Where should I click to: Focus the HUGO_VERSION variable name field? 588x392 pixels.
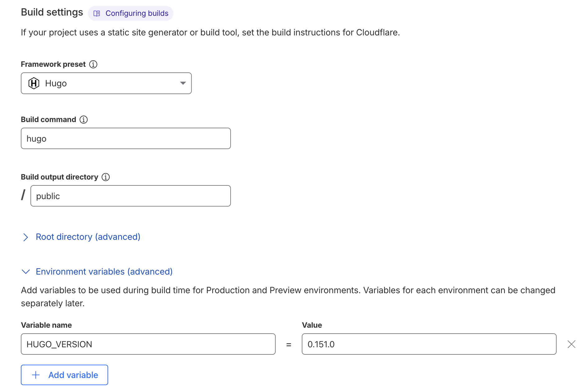(x=148, y=344)
